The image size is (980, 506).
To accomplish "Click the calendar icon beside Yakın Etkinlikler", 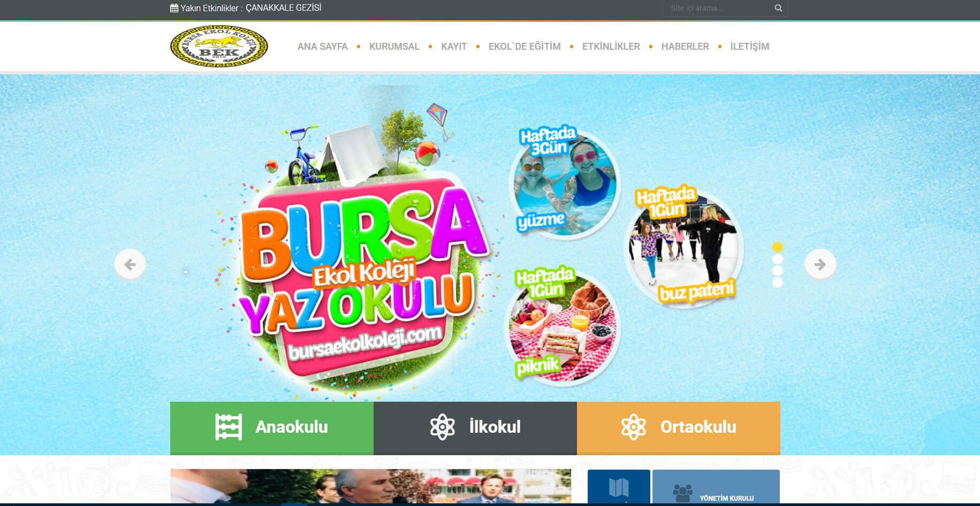I will [x=174, y=8].
